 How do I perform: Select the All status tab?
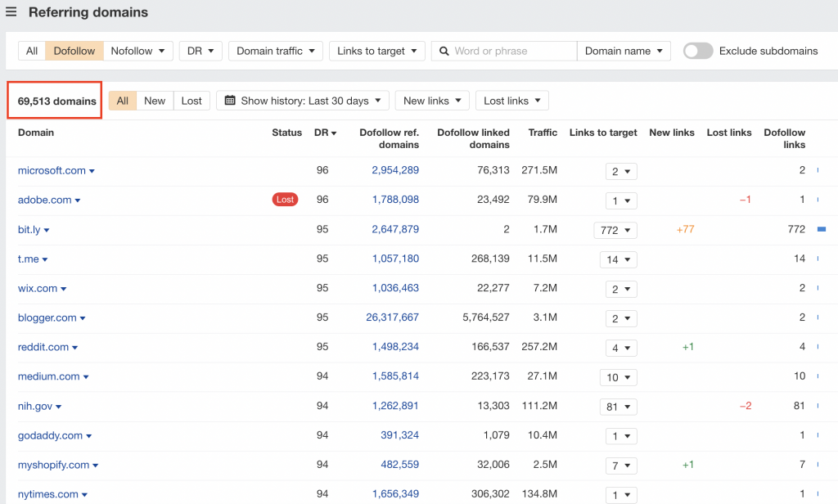(x=123, y=101)
